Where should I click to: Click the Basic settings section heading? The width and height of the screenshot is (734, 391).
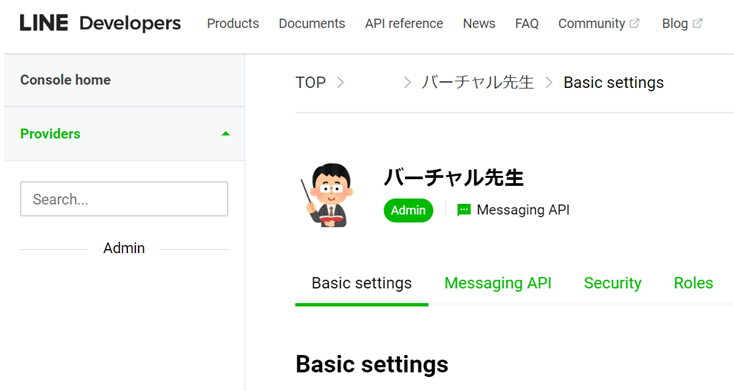click(x=372, y=364)
